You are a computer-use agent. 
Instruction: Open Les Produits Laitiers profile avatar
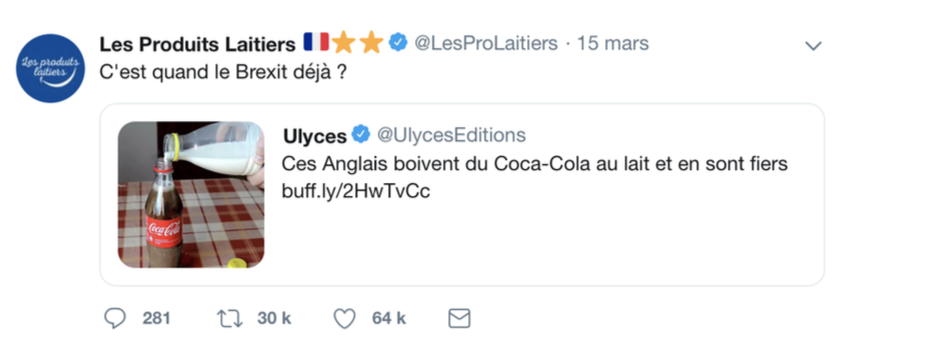click(x=50, y=68)
